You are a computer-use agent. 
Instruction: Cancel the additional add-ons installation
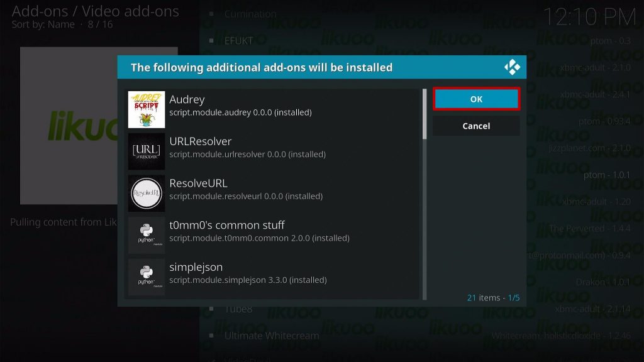476,126
